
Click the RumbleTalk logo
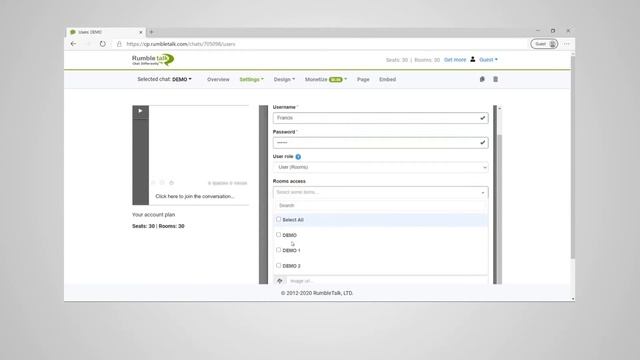[x=153, y=60]
